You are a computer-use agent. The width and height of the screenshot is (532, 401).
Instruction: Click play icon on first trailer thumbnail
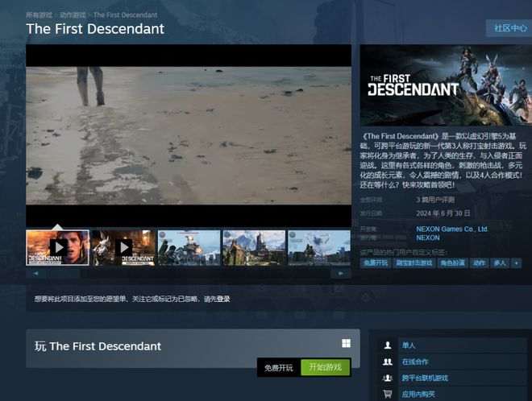click(59, 248)
